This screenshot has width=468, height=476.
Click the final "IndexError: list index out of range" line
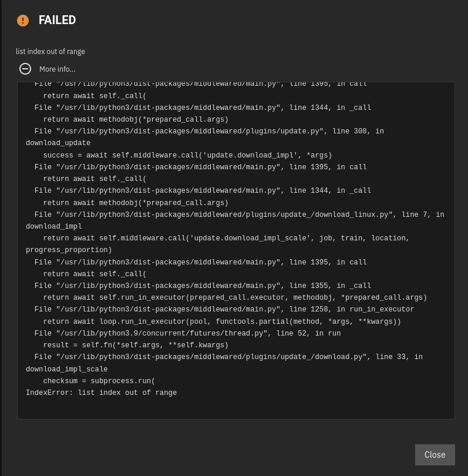click(x=101, y=393)
